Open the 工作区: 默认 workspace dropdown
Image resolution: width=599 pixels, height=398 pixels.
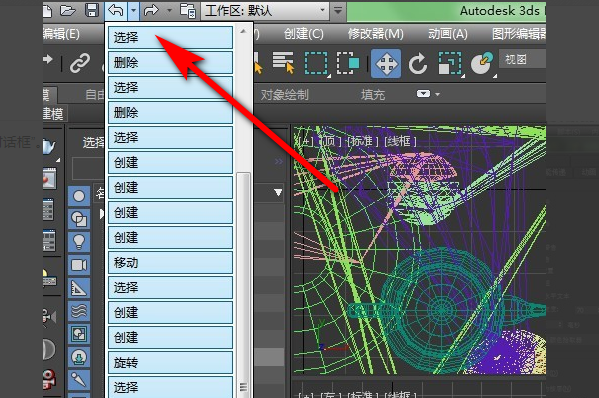click(265, 11)
